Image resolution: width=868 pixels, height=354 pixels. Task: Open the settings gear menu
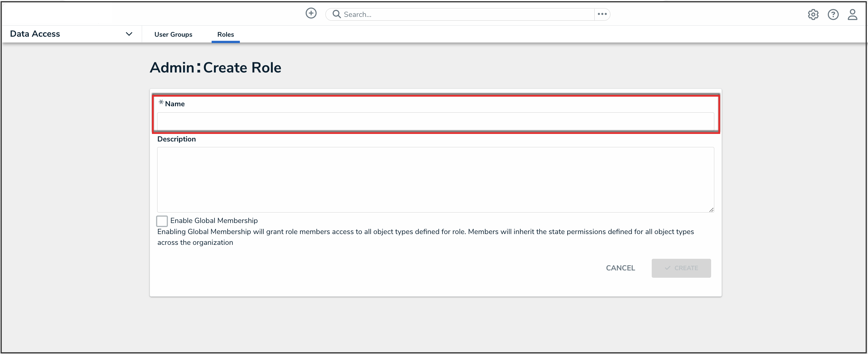813,15
